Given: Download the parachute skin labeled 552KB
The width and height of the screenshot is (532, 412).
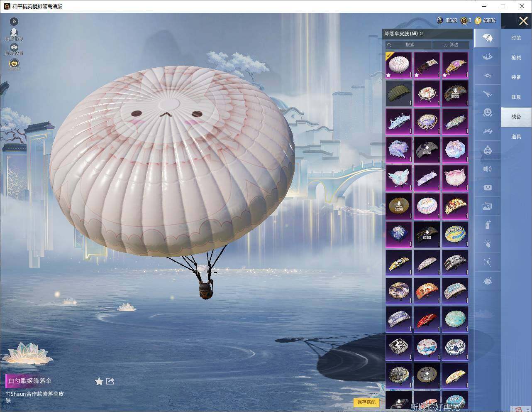Looking at the screenshot, I should 399,206.
